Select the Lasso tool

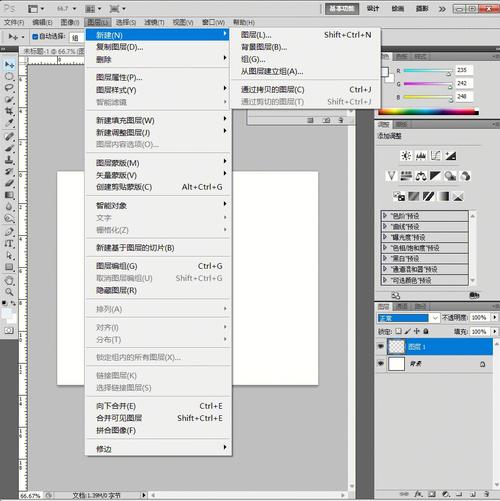tap(9, 88)
